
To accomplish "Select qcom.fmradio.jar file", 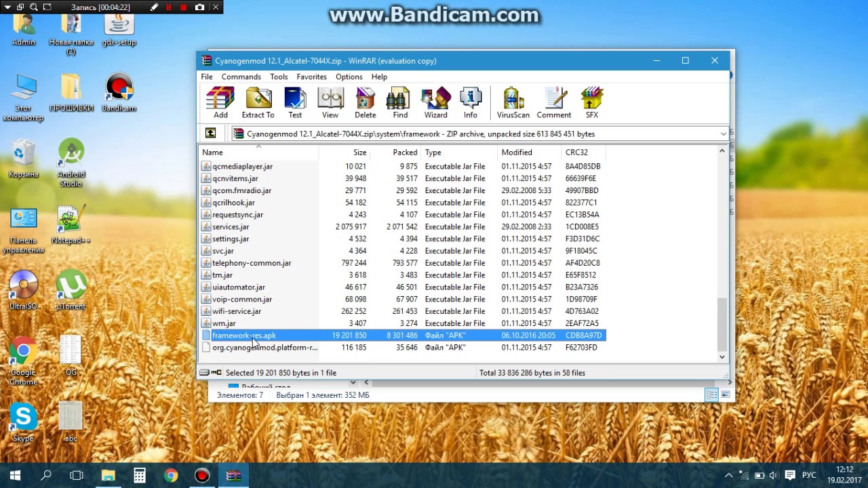I will click(403, 190).
